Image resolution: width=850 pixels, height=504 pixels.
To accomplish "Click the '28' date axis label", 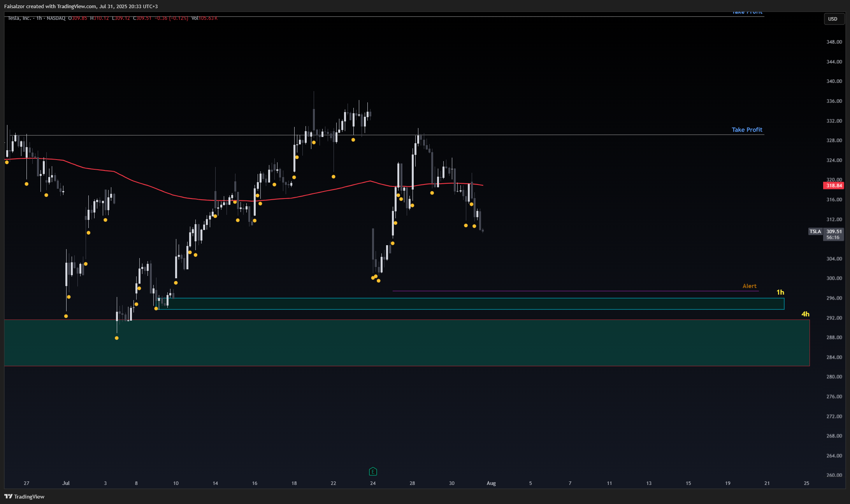I will click(412, 483).
